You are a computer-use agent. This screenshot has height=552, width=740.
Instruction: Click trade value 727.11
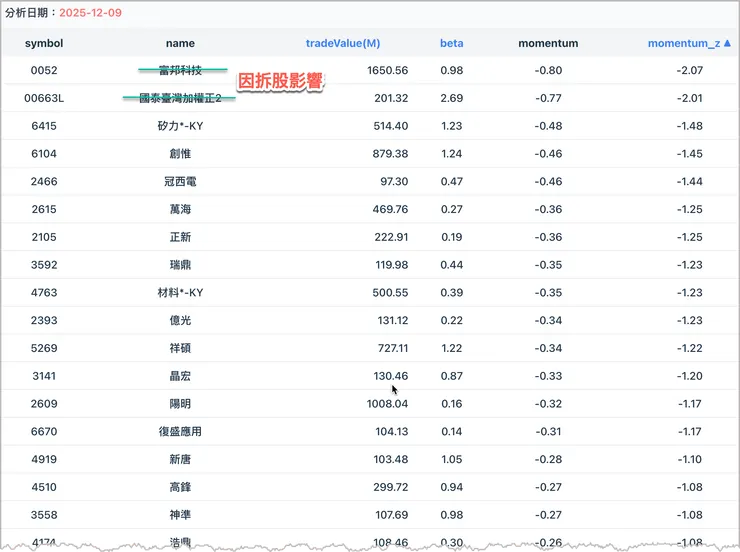coord(393,349)
